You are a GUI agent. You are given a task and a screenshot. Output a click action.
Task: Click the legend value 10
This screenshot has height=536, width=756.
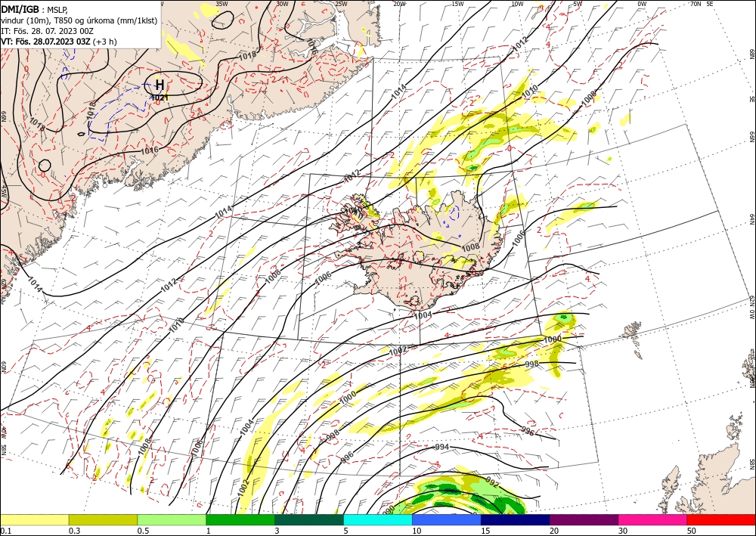pos(417,531)
